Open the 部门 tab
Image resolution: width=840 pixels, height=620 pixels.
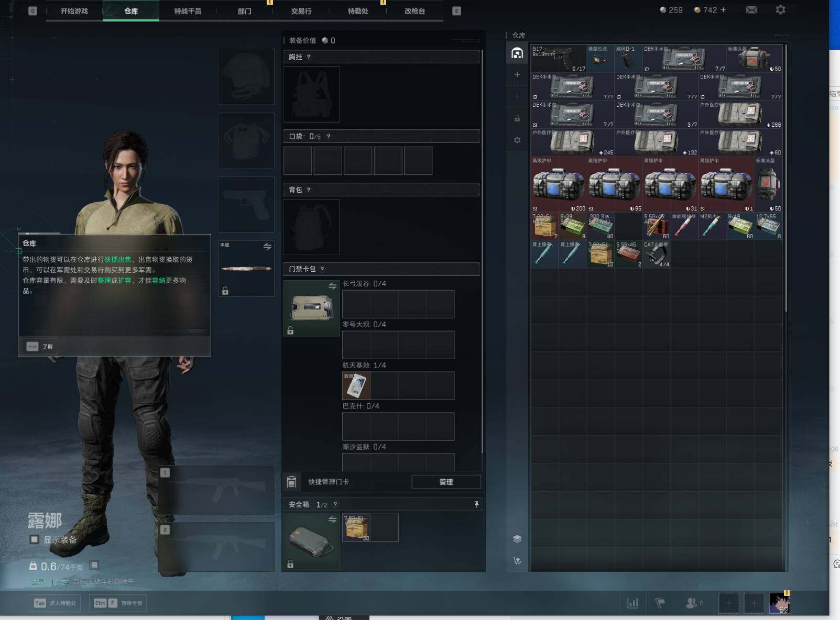tap(245, 11)
